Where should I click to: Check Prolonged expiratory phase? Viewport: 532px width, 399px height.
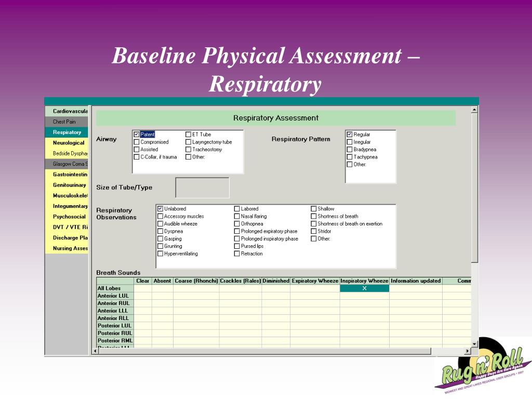point(237,231)
